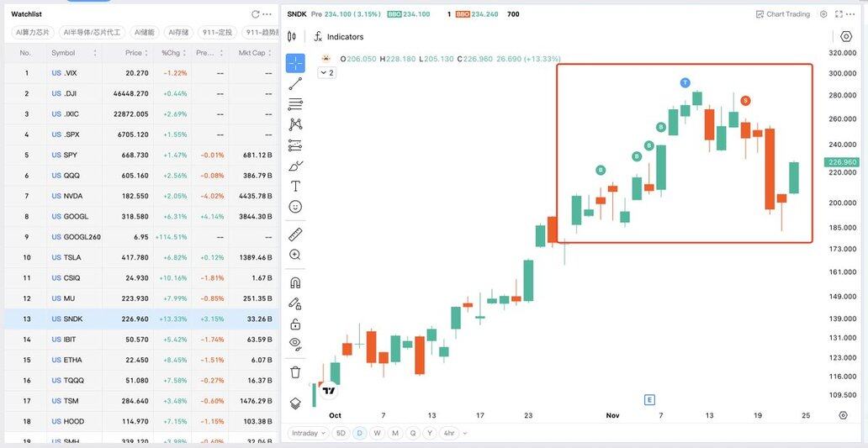Toggle drawings visibility eye icon

tap(295, 343)
